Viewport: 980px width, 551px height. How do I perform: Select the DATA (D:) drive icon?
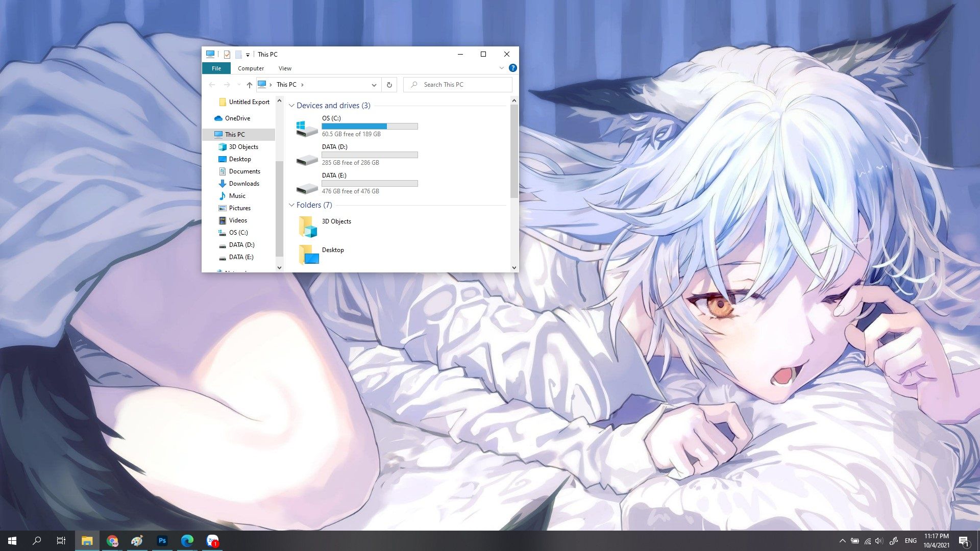tap(307, 160)
